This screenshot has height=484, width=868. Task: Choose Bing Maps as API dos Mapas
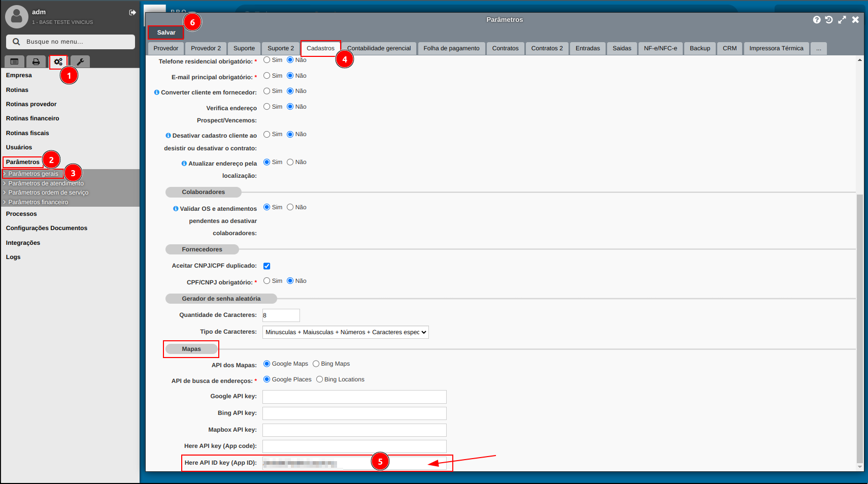[x=316, y=364]
